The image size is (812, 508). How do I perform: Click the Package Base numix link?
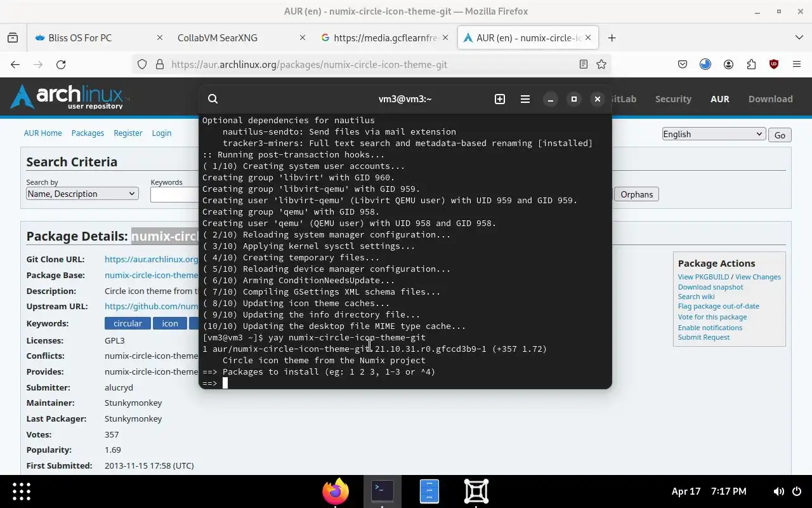coord(152,275)
